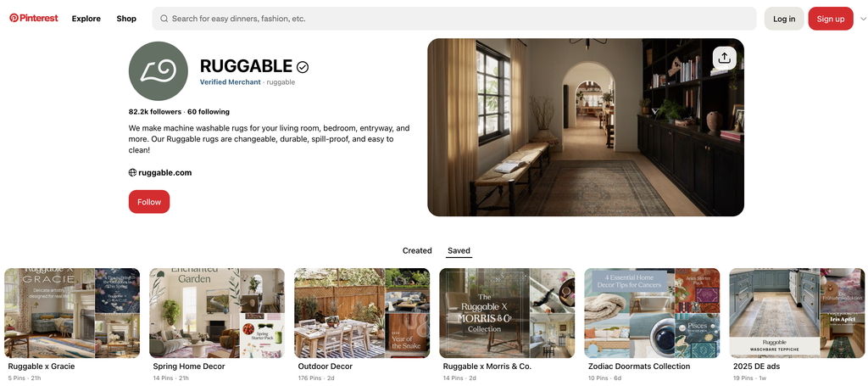The height and width of the screenshot is (386, 868).
Task: Click the Verified Merchant link
Action: point(231,82)
